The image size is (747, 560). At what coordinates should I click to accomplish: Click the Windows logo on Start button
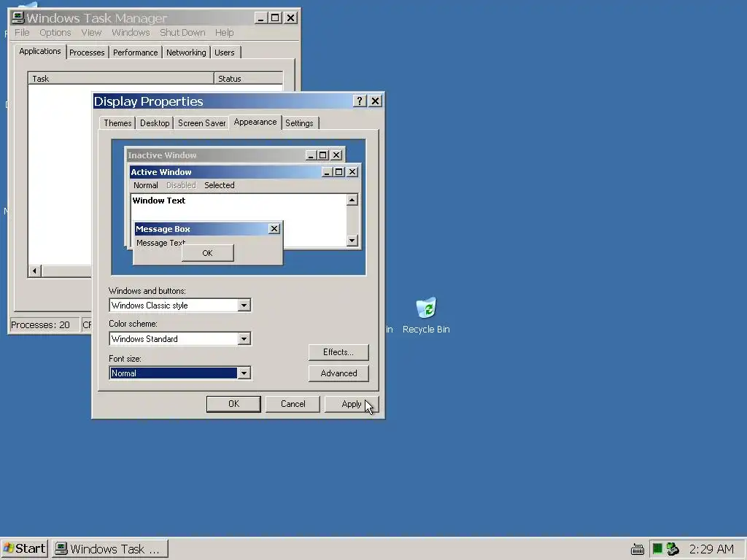(x=9, y=548)
